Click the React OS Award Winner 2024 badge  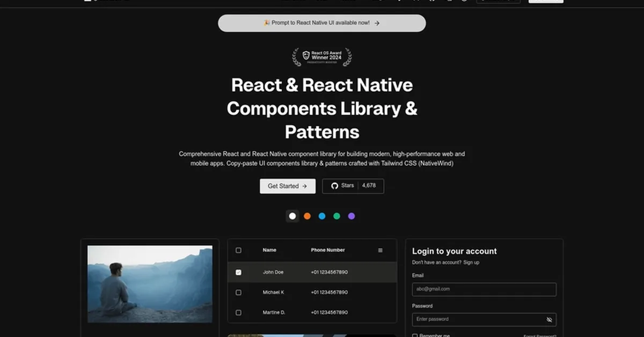click(x=322, y=57)
